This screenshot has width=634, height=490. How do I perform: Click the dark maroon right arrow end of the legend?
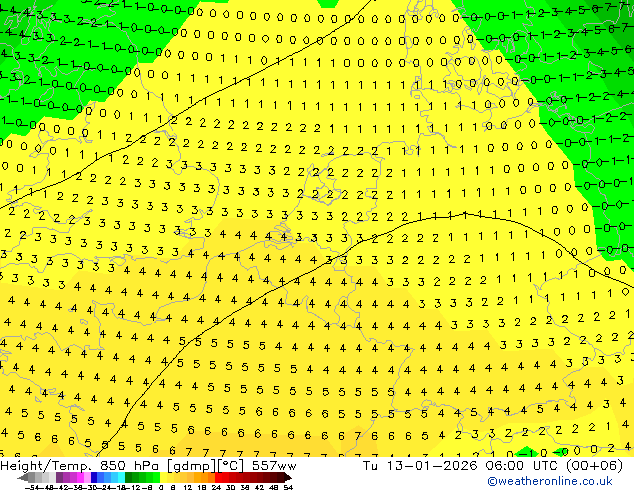coord(287,478)
